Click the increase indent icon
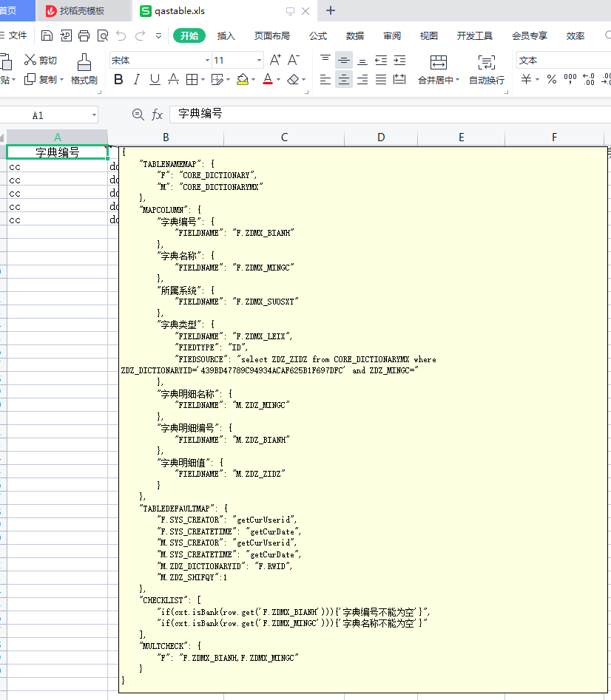This screenshot has width=611, height=700. [399, 60]
